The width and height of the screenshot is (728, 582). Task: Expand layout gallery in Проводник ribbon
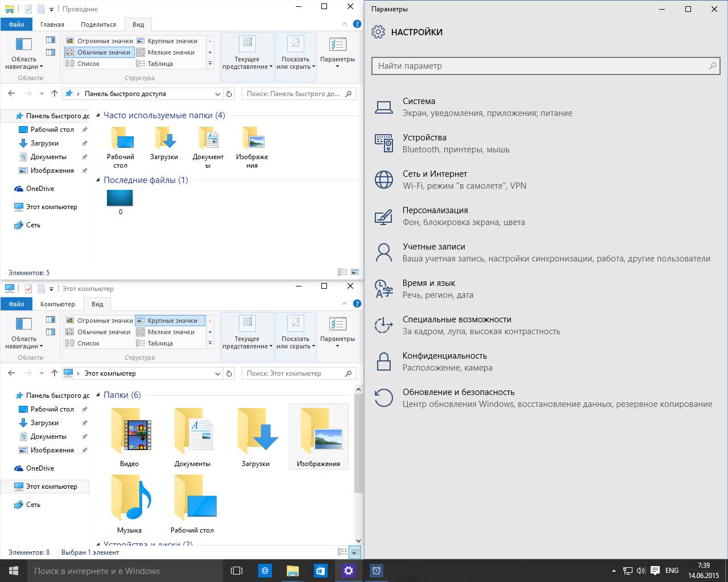point(210,64)
